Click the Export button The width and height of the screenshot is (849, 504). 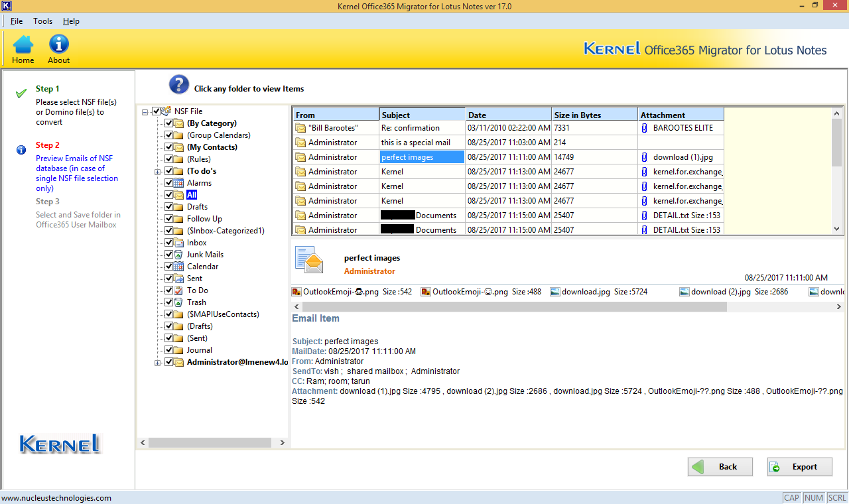pyautogui.click(x=799, y=467)
